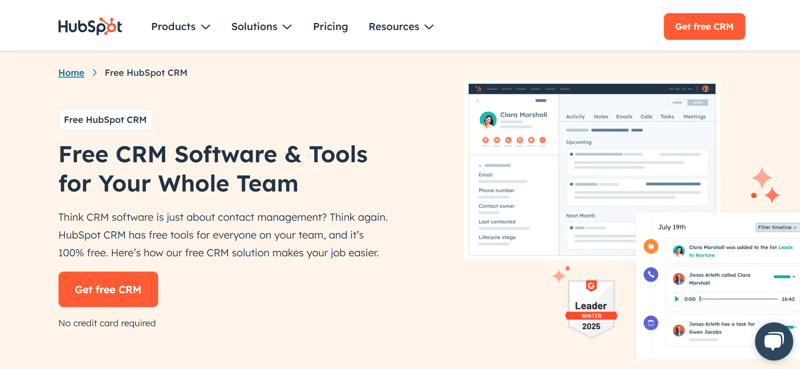Image resolution: width=800 pixels, height=369 pixels.
Task: Click Get free CRM in header
Action: pyautogui.click(x=704, y=27)
